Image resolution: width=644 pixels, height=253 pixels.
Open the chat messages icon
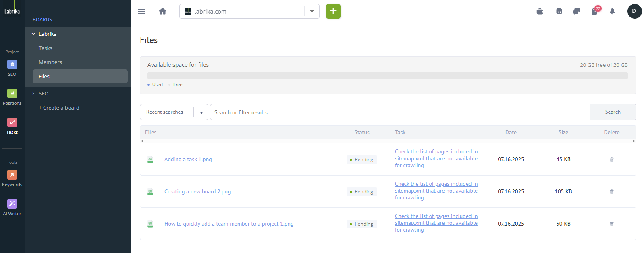[577, 11]
